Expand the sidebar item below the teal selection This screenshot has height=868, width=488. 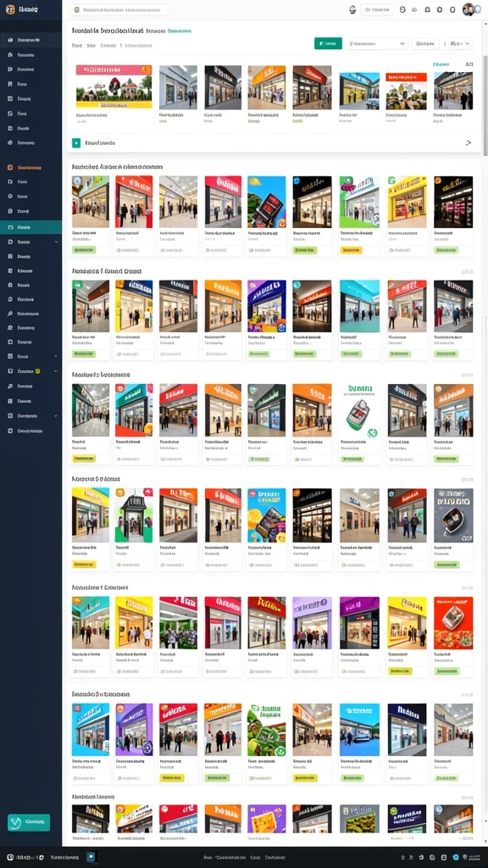tap(31, 242)
